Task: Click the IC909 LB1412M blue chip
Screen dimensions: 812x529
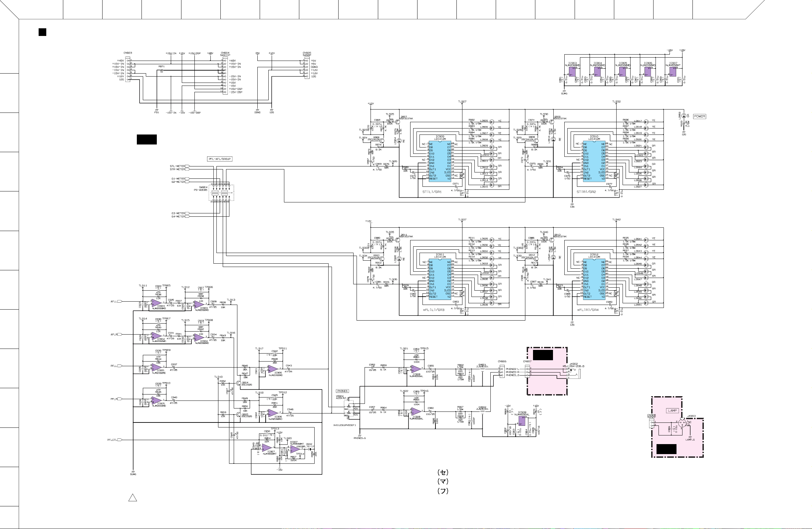Action: (440, 161)
